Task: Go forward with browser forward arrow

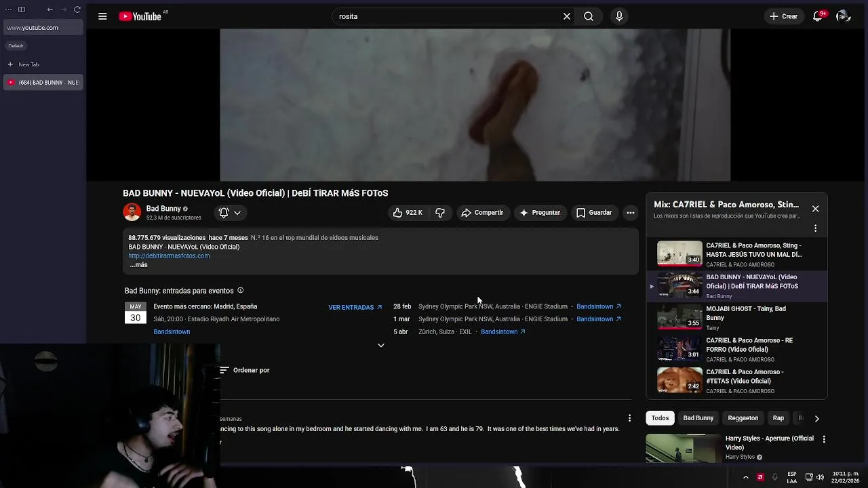Action: tap(63, 9)
